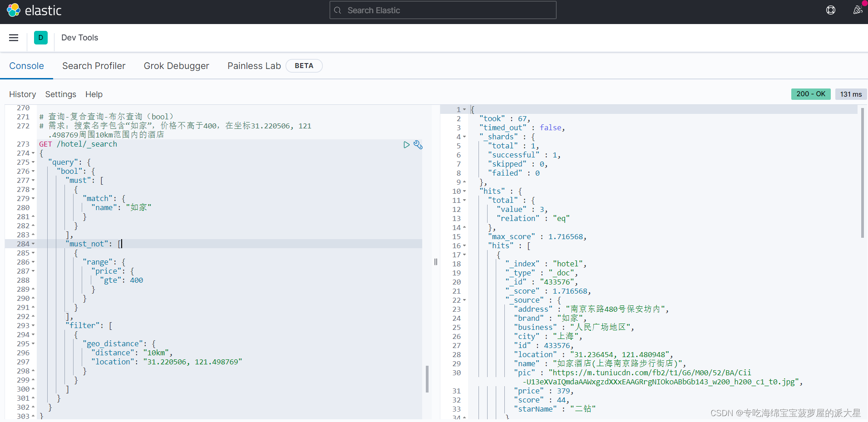This screenshot has width=868, height=422.
Task: Collapse the "bool" block at line 276
Action: tap(33, 172)
